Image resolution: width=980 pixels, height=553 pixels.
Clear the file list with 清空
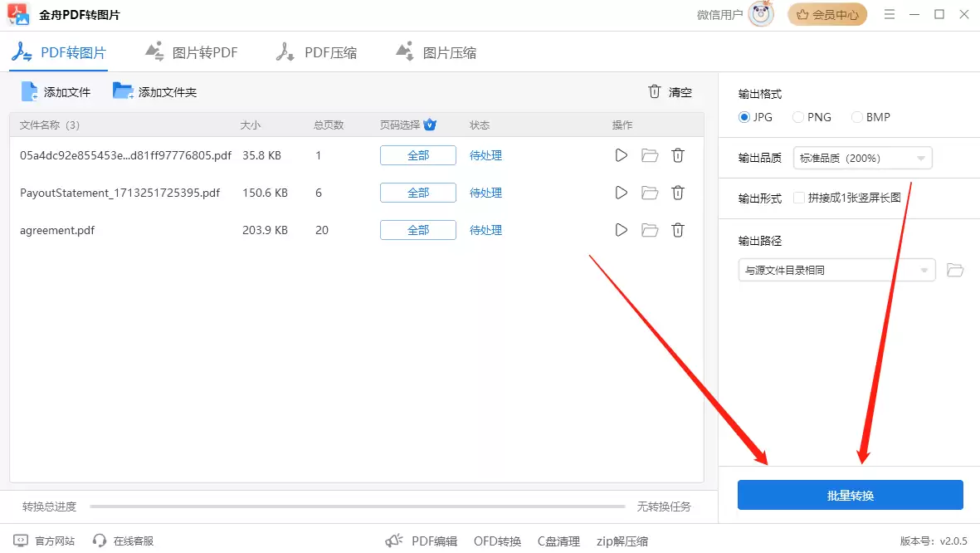pos(672,92)
